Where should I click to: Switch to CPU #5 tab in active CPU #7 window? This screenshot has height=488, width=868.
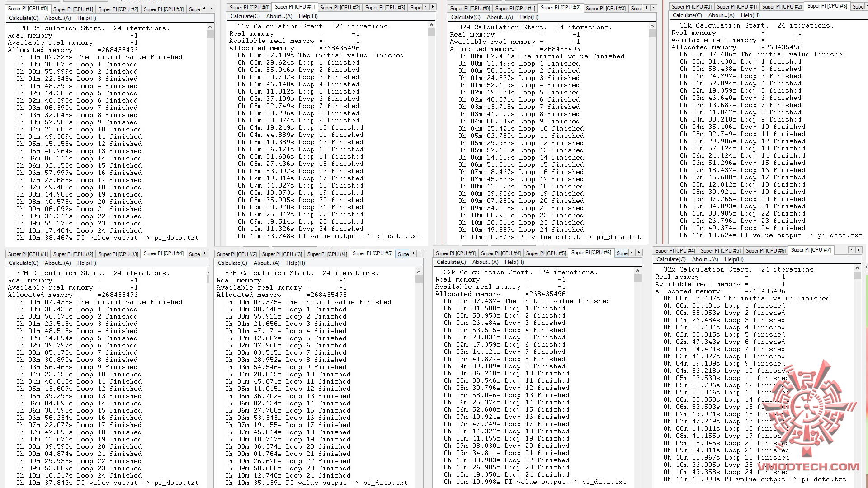click(x=720, y=251)
